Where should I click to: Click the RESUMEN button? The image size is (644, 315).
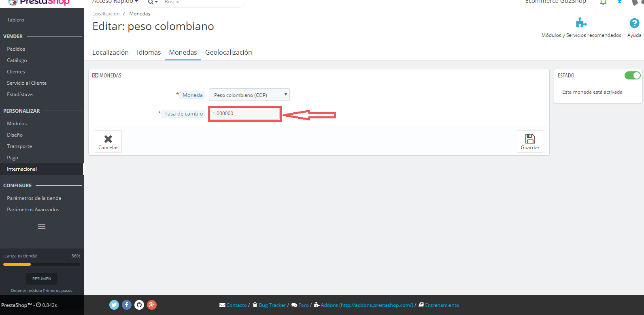click(x=42, y=279)
